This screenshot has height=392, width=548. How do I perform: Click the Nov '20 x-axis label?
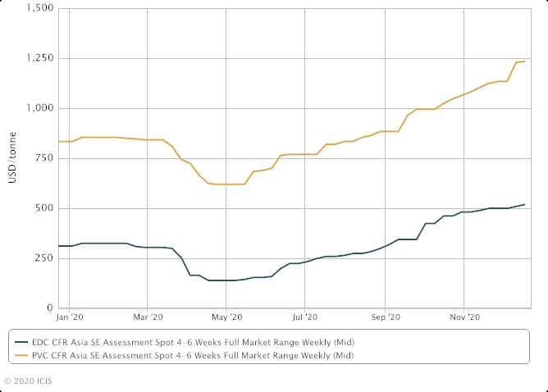pos(464,316)
